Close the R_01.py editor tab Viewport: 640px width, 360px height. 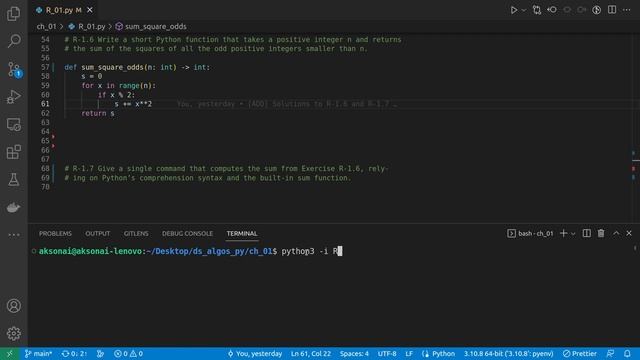pyautogui.click(x=90, y=10)
